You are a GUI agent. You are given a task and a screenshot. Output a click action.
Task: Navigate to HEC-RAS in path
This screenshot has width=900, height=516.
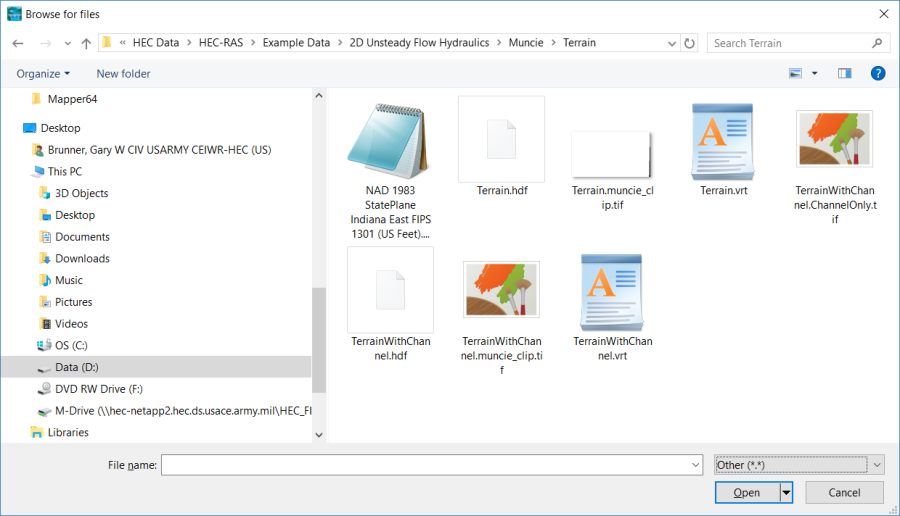pos(221,43)
